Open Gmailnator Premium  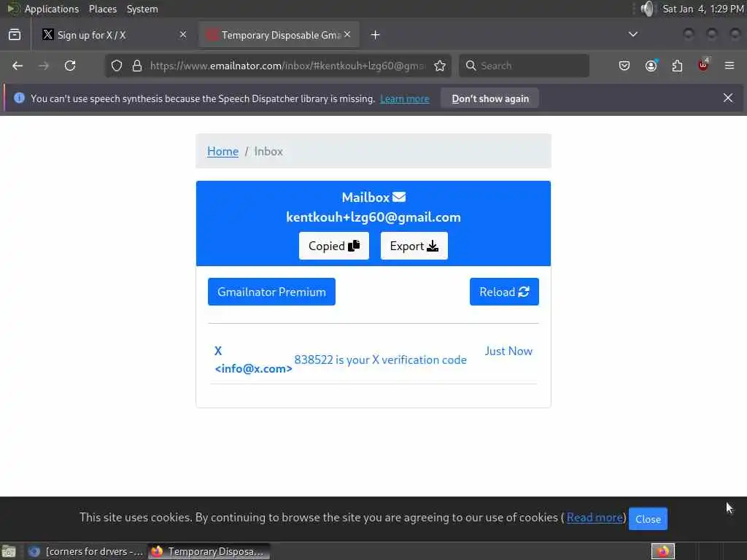click(x=271, y=292)
